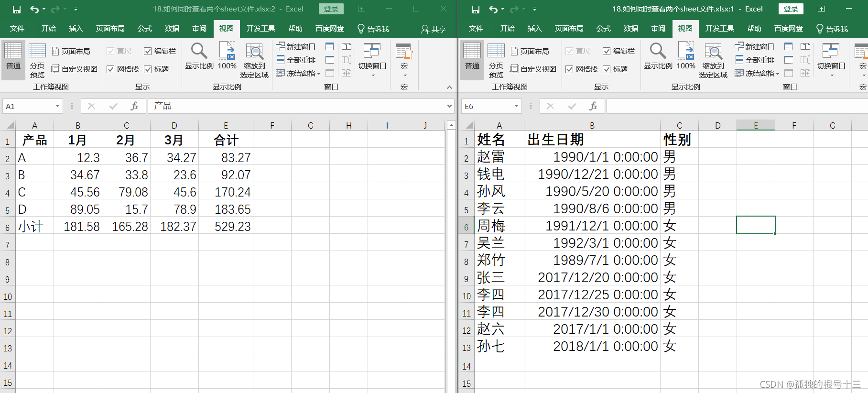Open 文件 tab in left window

click(17, 29)
